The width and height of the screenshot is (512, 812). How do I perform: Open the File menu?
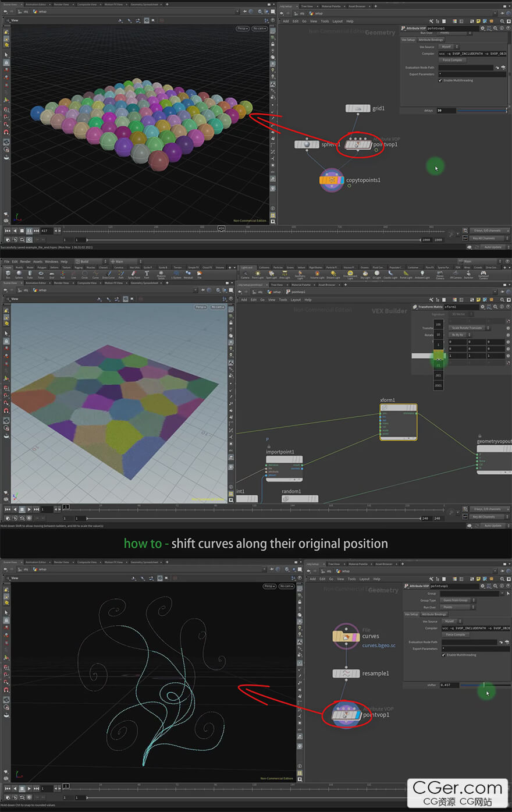(x=6, y=261)
